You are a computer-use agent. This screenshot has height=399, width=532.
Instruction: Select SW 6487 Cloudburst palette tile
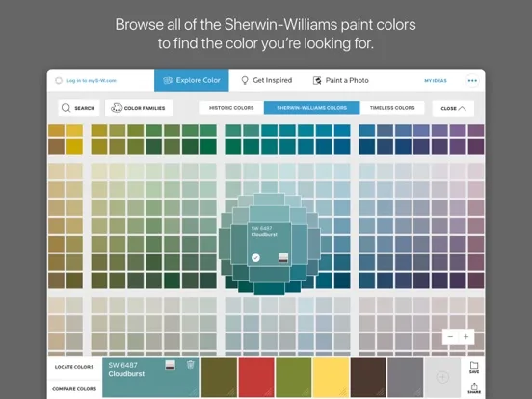[x=151, y=377]
